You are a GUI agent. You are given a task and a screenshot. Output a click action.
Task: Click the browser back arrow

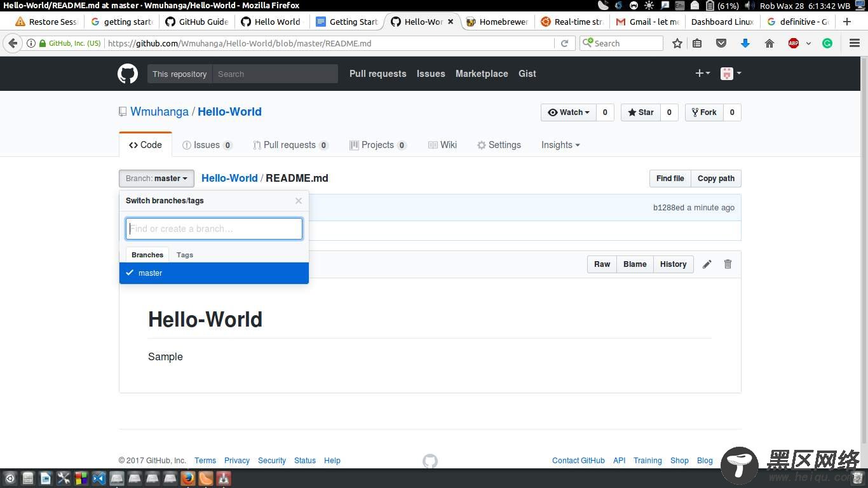(x=13, y=43)
